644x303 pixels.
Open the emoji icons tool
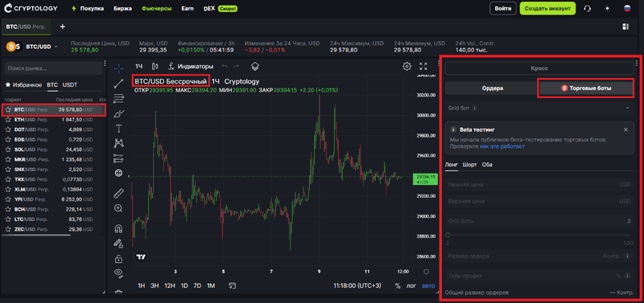point(118,173)
